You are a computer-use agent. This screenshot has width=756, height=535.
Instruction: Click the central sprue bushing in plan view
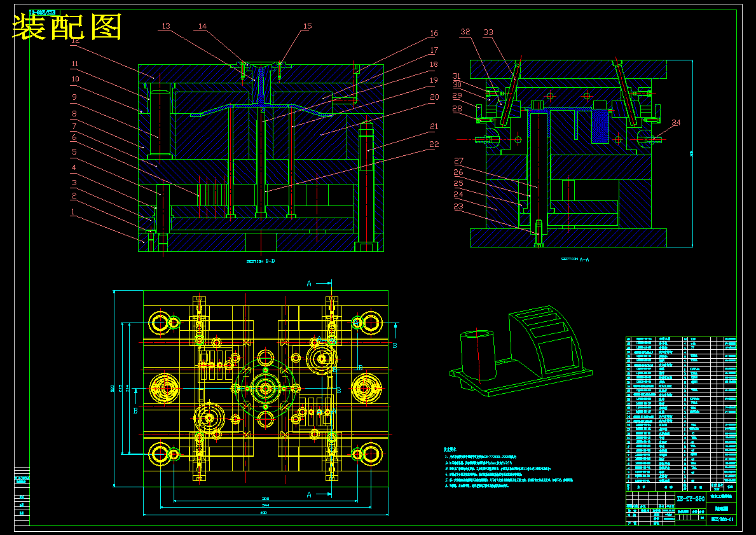(265, 387)
